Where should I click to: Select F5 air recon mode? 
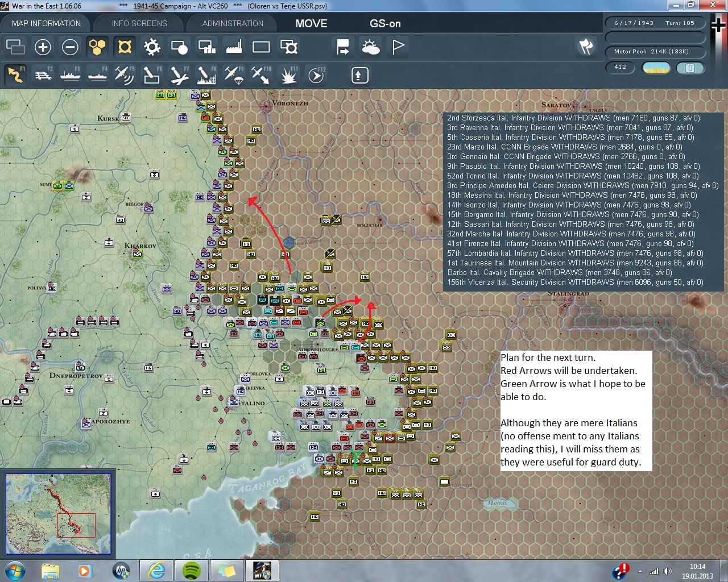coord(125,74)
